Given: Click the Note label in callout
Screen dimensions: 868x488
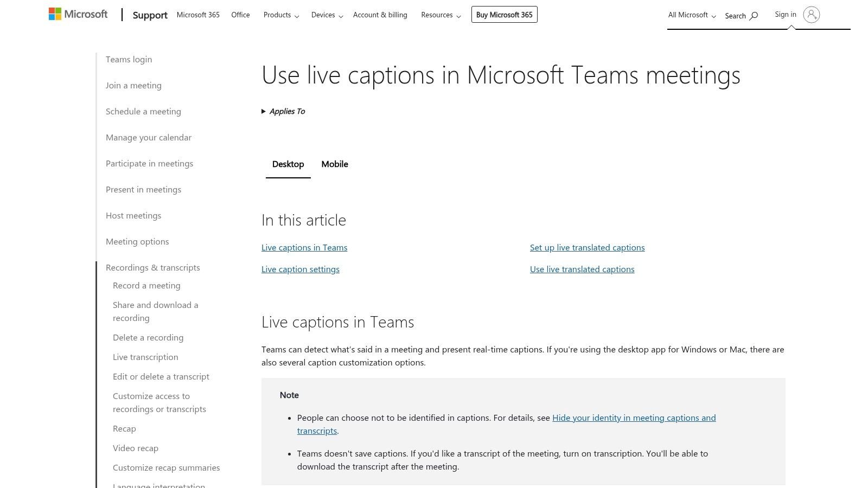Looking at the screenshot, I should [289, 395].
